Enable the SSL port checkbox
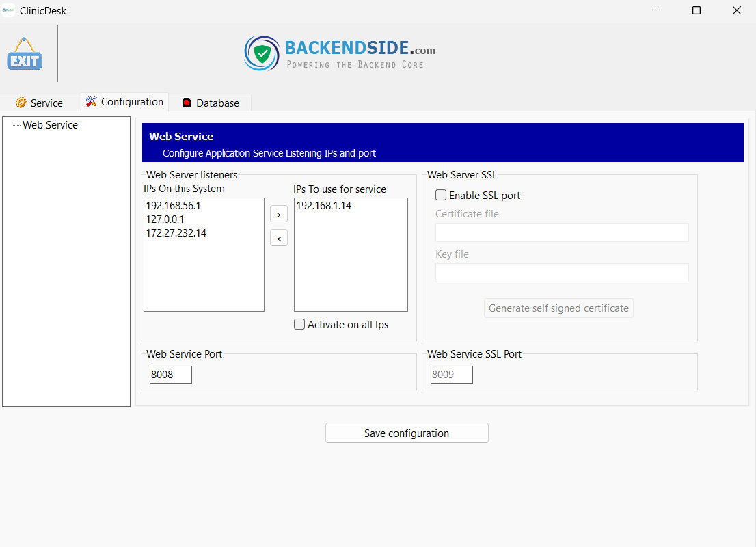The height and width of the screenshot is (547, 756). (441, 196)
